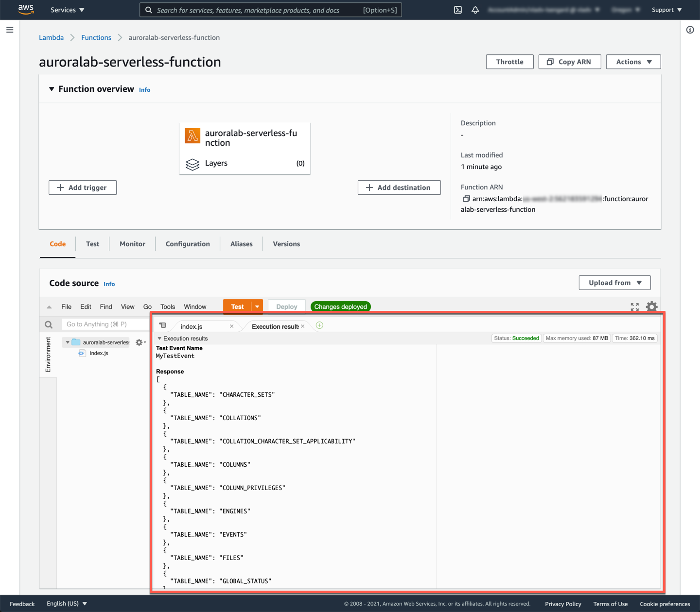Open the left hamburger navigation menu
Image resolution: width=700 pixels, height=612 pixels.
[x=10, y=30]
